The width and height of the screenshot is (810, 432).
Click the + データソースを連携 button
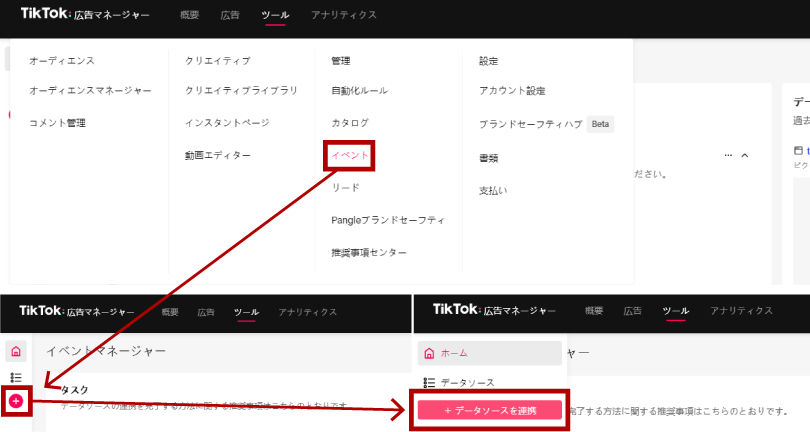(x=489, y=410)
